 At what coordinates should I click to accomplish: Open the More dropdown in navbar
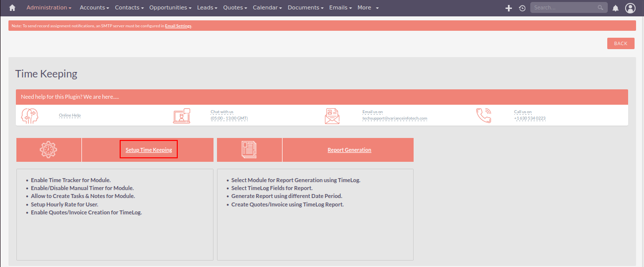(368, 8)
